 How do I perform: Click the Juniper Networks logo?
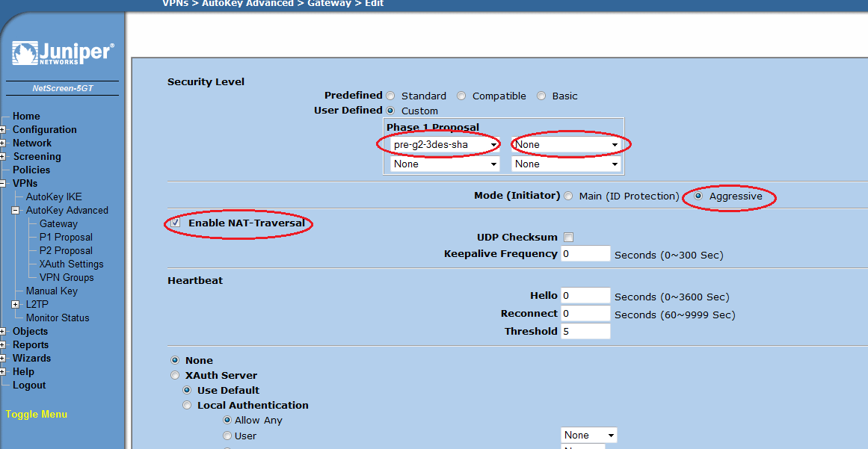(63, 54)
